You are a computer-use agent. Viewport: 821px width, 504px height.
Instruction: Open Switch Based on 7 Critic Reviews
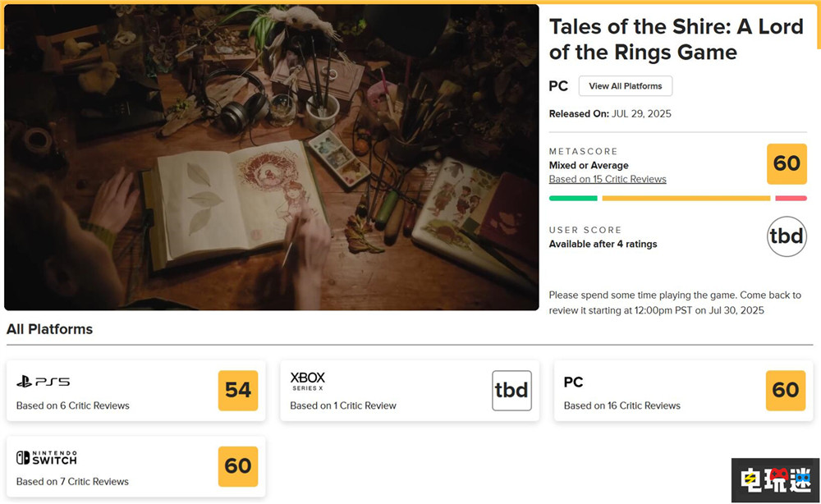(72, 482)
